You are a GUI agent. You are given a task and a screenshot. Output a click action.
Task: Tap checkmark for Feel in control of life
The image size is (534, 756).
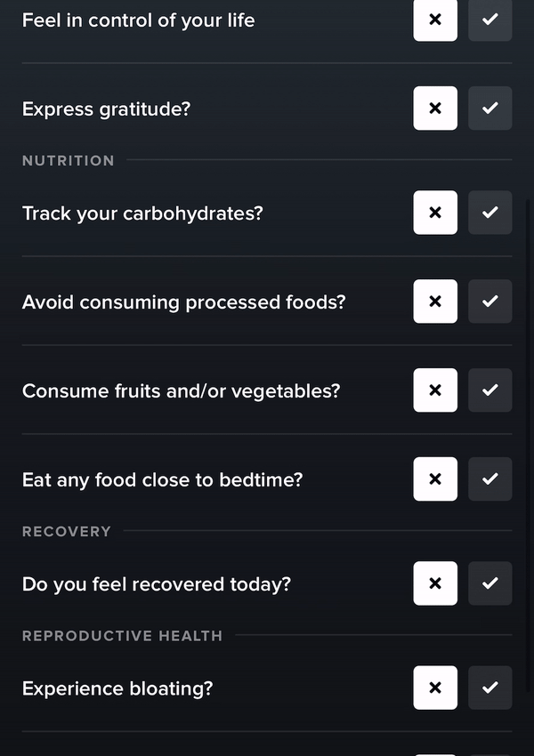click(x=489, y=20)
